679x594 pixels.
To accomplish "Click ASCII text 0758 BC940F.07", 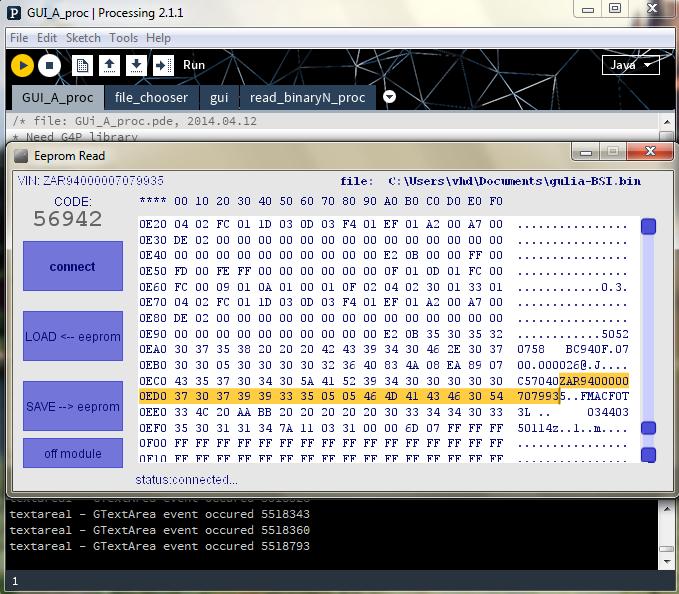I will click(573, 349).
